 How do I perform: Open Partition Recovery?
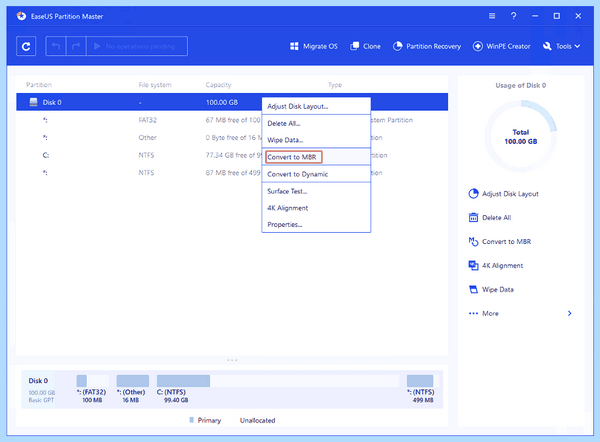(427, 46)
